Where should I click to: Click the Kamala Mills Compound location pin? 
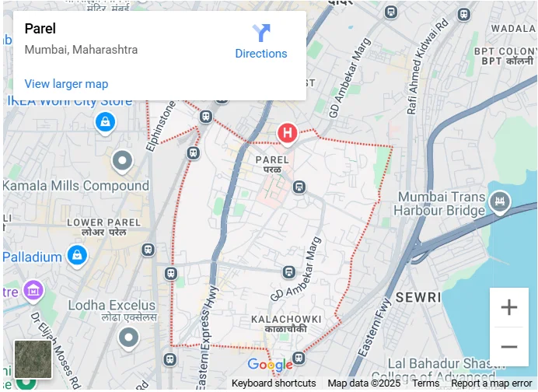coord(122,162)
